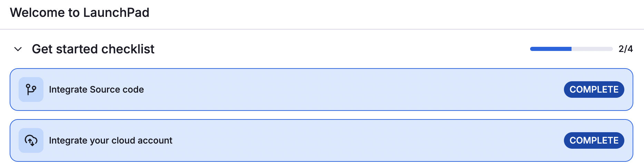Click the 2/4 progress counter
Screen dimensions: 644x168
pyautogui.click(x=625, y=49)
